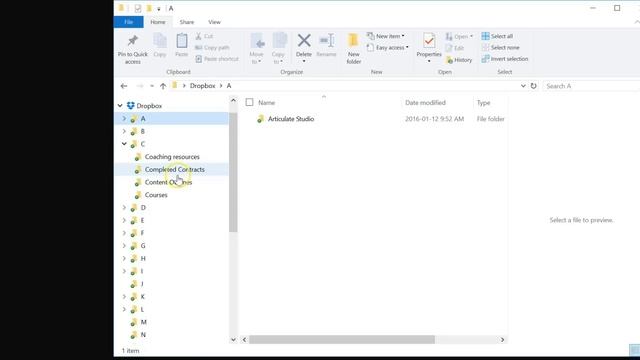Click scroll down arrow in navigation pane
This screenshot has width=640, height=360.
[233, 340]
